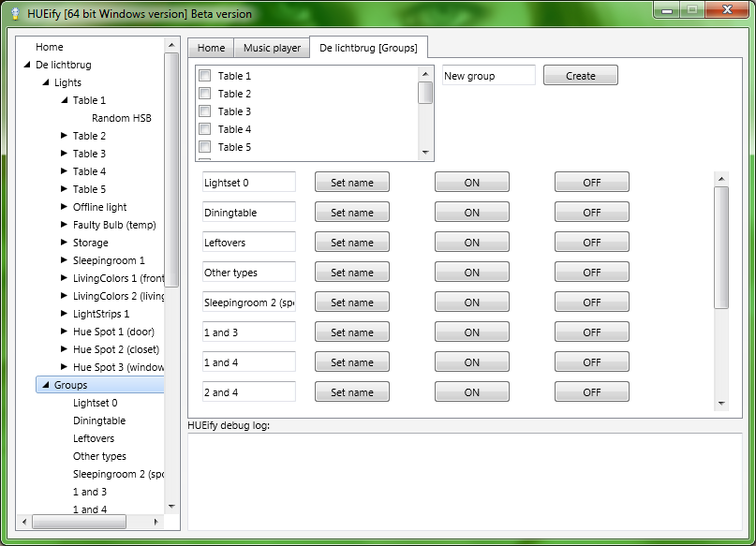The width and height of the screenshot is (756, 546).
Task: Select the De lichtbrug [Groups] tab
Action: (368, 48)
